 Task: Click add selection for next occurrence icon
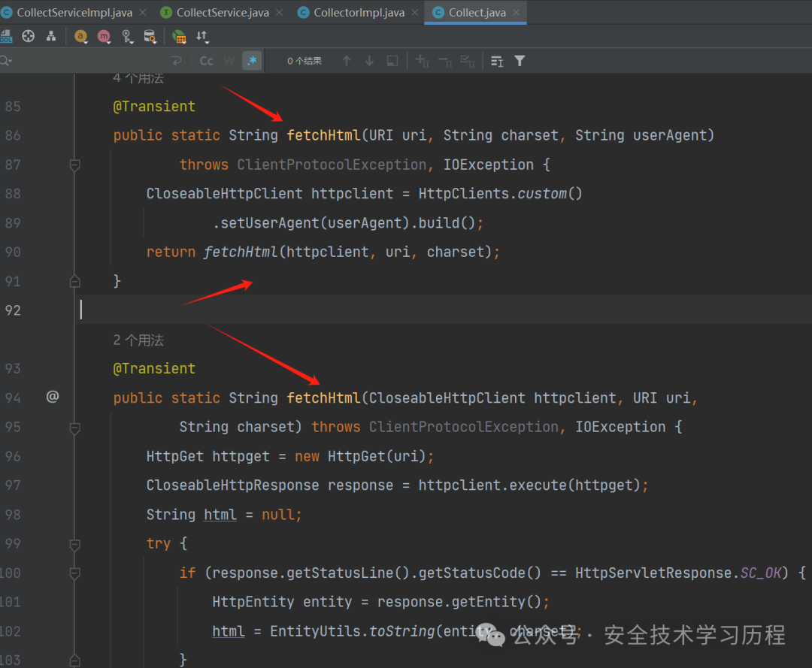click(x=423, y=61)
